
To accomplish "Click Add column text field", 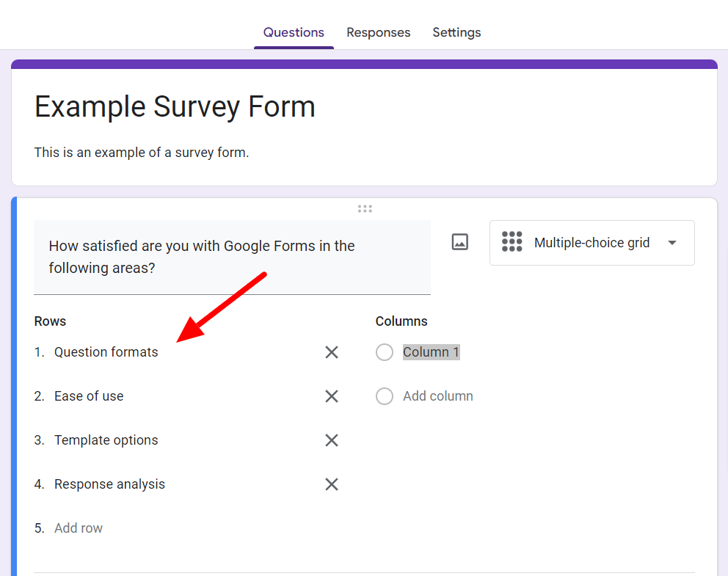I will pyautogui.click(x=438, y=396).
